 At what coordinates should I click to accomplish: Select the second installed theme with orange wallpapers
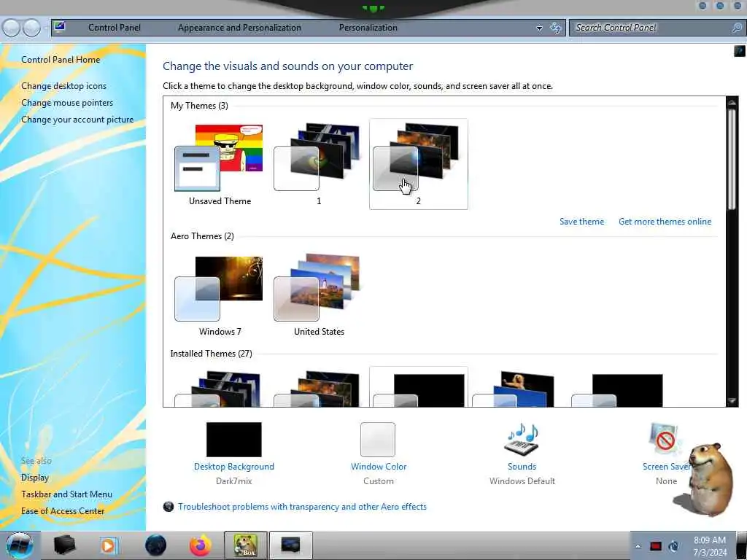[x=318, y=389]
